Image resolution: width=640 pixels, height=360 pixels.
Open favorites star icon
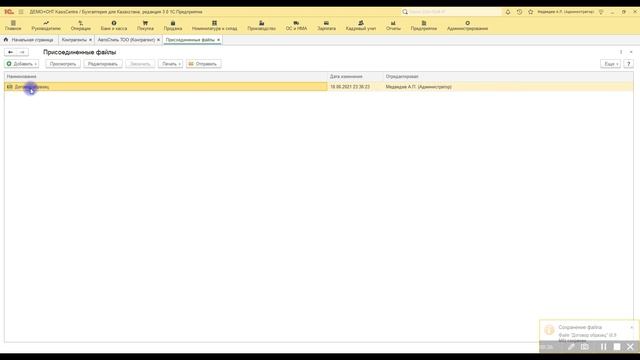pos(531,12)
